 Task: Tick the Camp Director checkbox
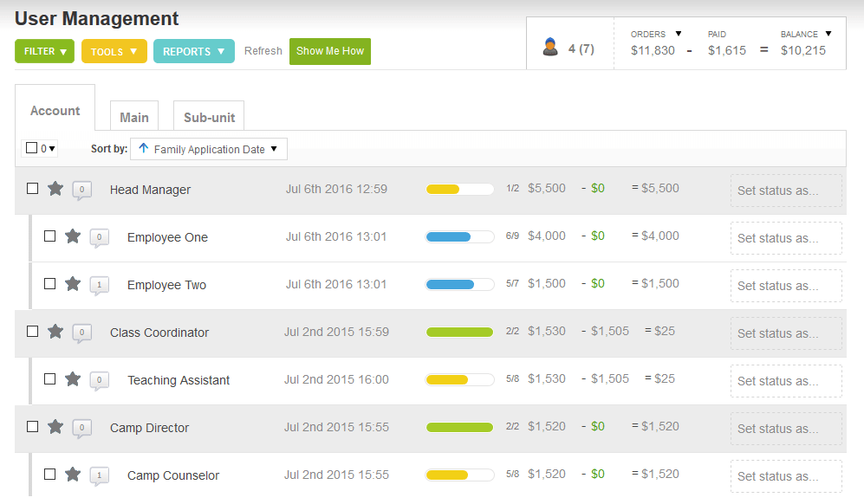point(32,427)
